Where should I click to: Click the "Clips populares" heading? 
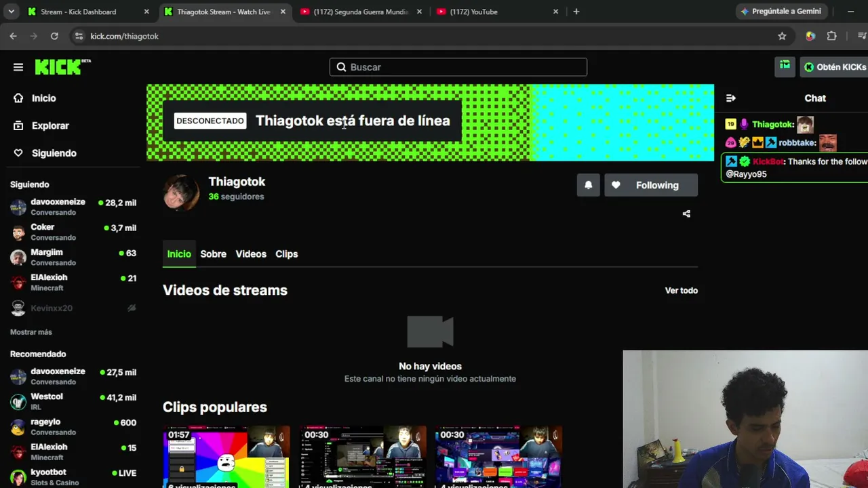[215, 407]
